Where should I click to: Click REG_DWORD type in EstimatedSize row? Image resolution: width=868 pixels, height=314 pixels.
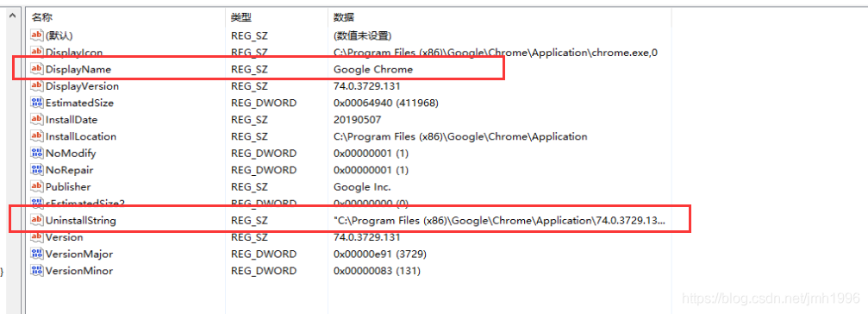point(264,103)
